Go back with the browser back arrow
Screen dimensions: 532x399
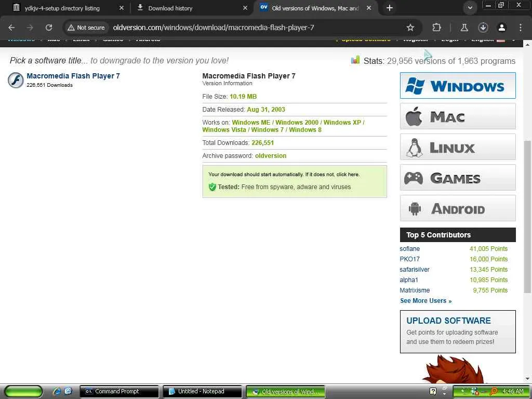[x=11, y=28]
